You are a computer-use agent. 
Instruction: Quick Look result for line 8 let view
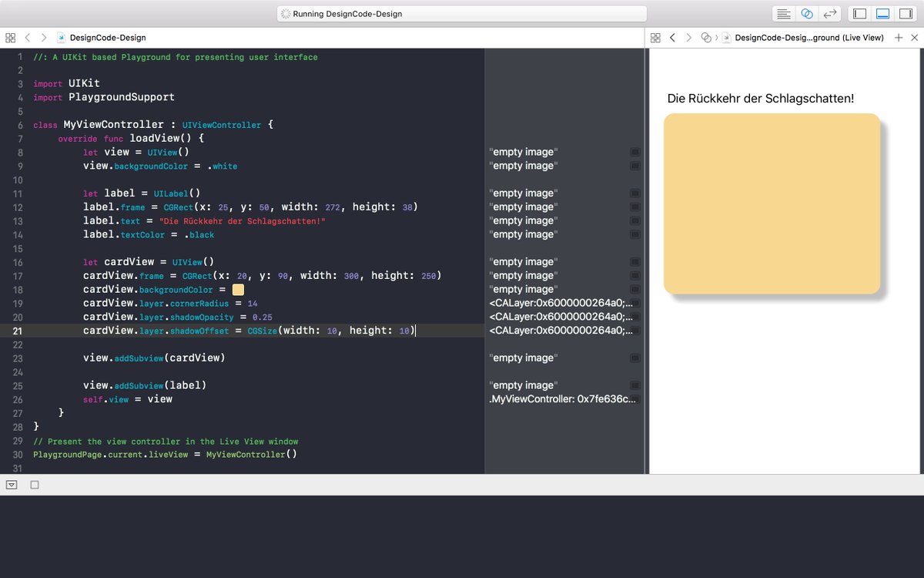634,152
